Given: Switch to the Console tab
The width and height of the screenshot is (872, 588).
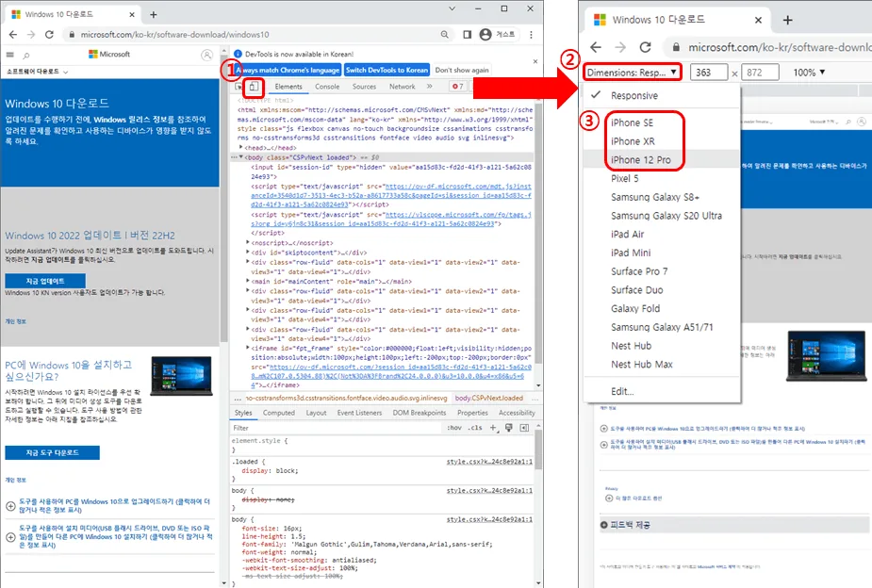Looking at the screenshot, I should click(327, 86).
